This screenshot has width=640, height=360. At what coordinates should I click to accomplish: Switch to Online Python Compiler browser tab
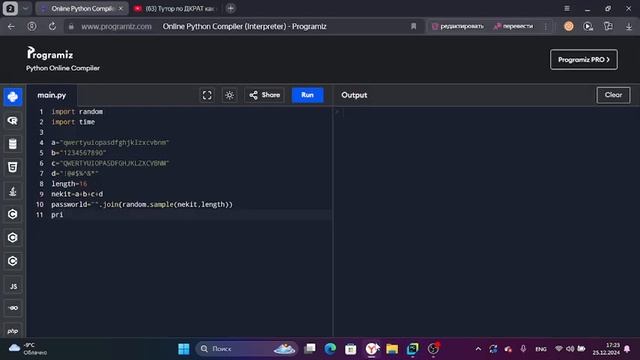82,8
